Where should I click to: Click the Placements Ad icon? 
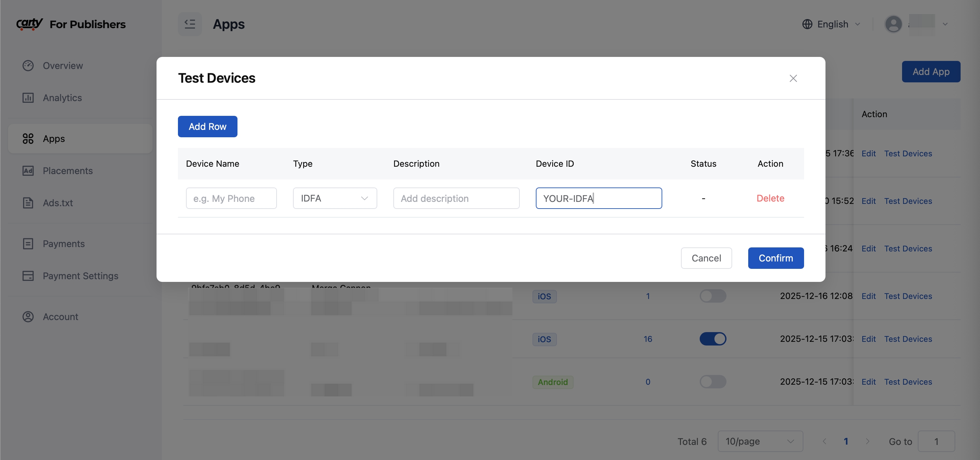pyautogui.click(x=28, y=171)
